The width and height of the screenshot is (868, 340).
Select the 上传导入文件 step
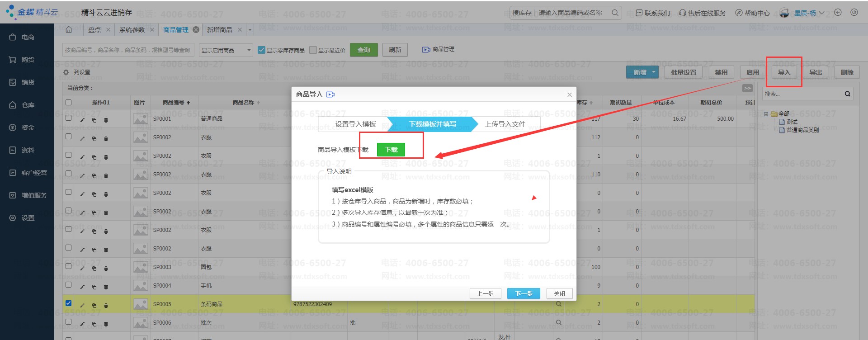(505, 124)
